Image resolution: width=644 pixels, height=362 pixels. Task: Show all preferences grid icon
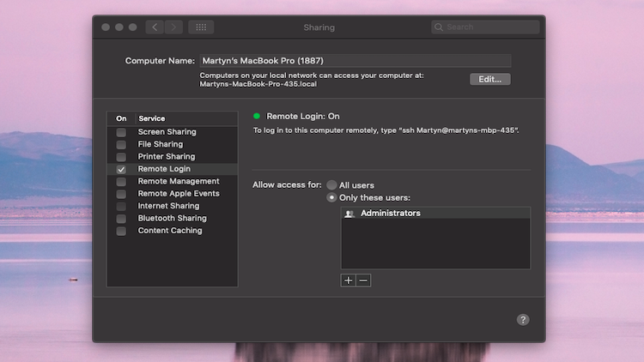[201, 27]
